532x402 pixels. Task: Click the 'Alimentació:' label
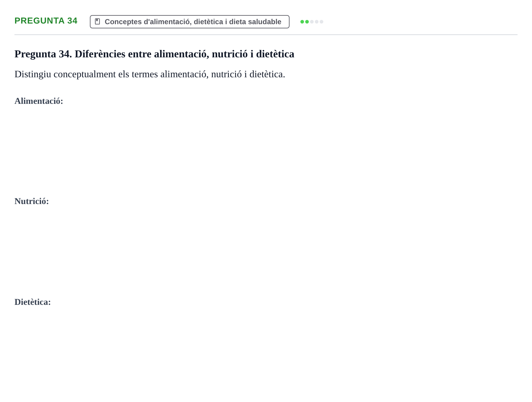pos(39,101)
